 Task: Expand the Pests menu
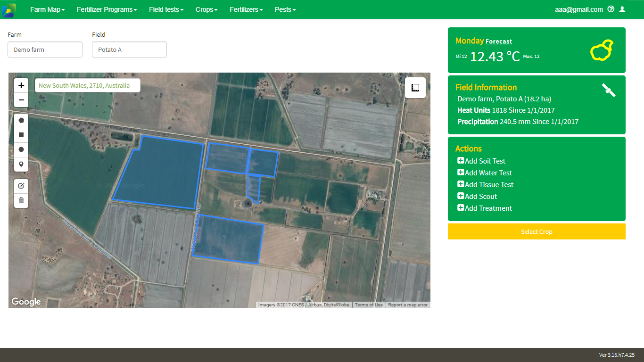285,9
